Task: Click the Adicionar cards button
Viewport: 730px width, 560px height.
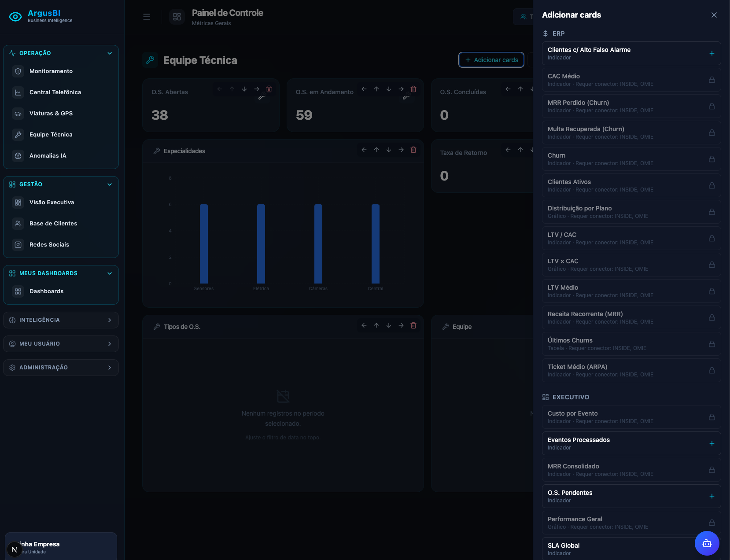Action: click(491, 60)
